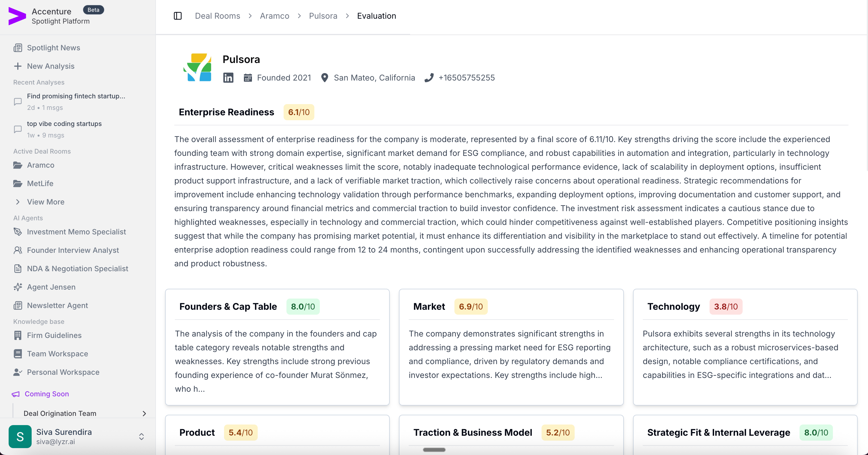
Task: Open the top vibe coding startups chat
Action: 64,124
